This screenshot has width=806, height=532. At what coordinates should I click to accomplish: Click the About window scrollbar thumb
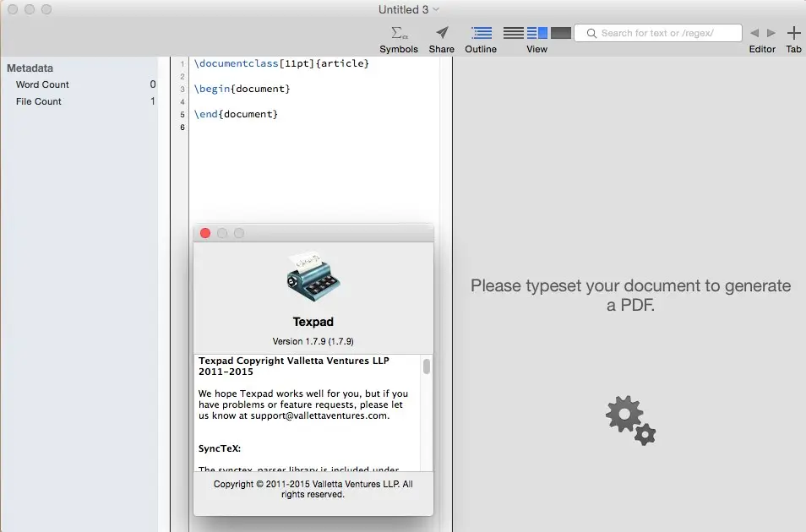click(427, 366)
